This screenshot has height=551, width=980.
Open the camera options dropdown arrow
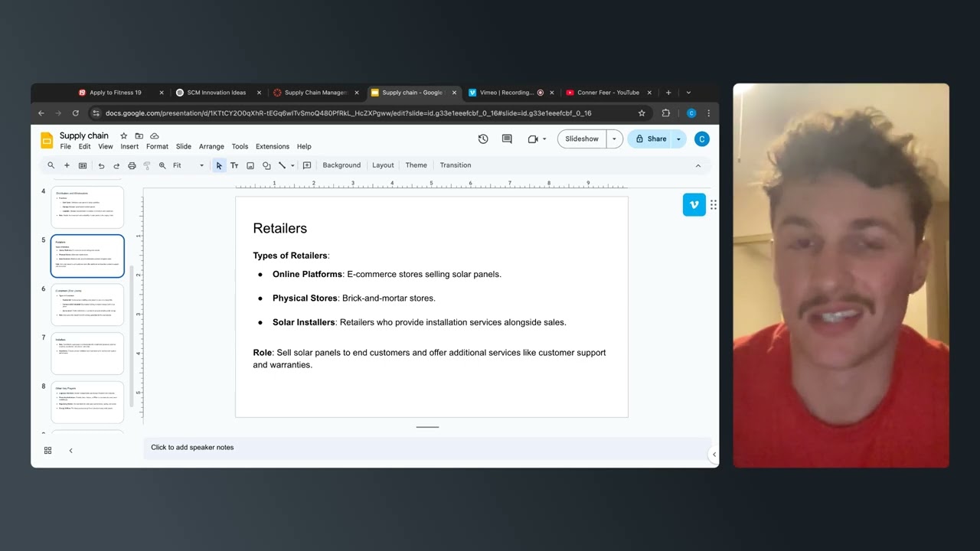click(544, 139)
